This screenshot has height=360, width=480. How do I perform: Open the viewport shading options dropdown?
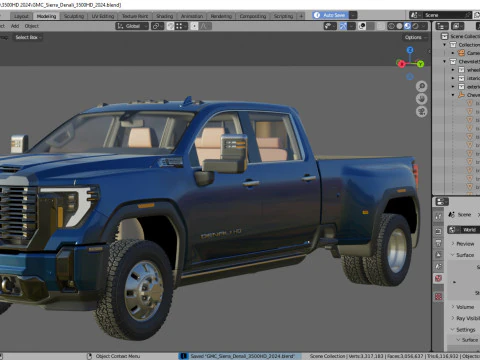[x=424, y=26]
